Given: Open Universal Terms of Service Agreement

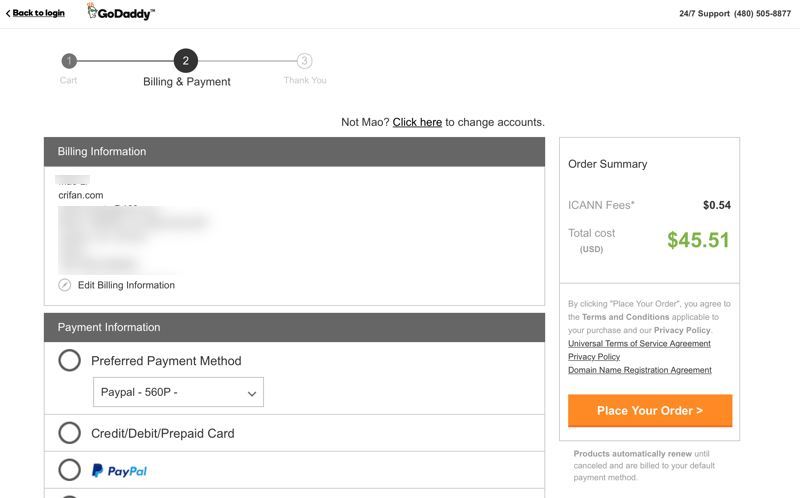Looking at the screenshot, I should [x=639, y=343].
